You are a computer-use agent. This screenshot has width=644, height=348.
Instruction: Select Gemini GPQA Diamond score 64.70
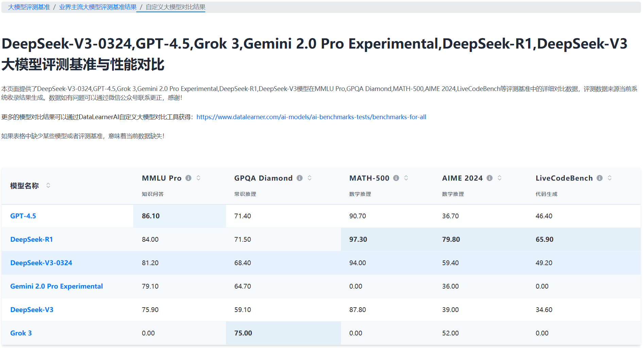click(243, 286)
